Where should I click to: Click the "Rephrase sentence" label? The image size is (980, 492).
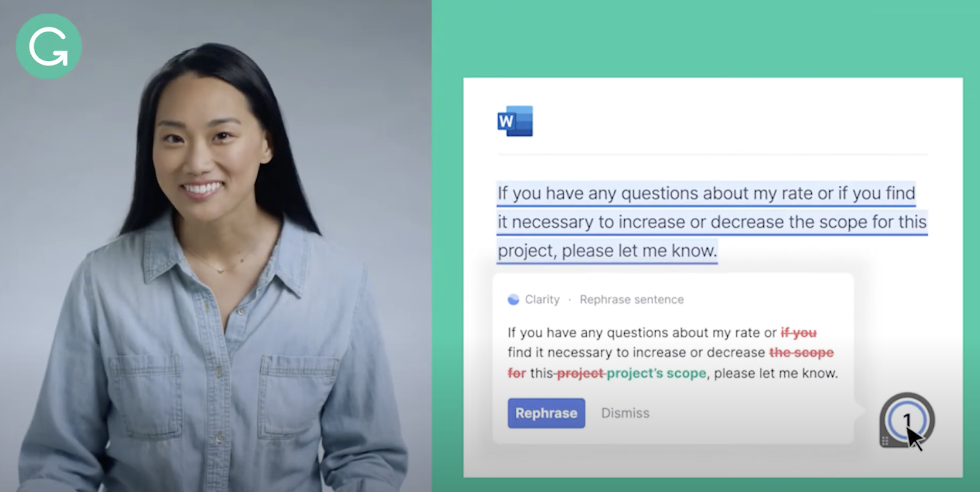[632, 300]
